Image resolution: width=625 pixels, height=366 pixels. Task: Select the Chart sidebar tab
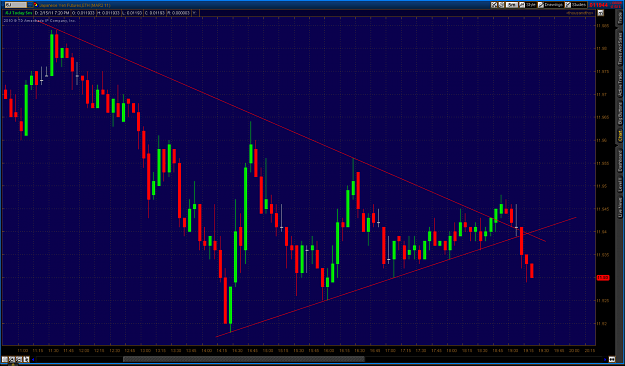point(620,137)
